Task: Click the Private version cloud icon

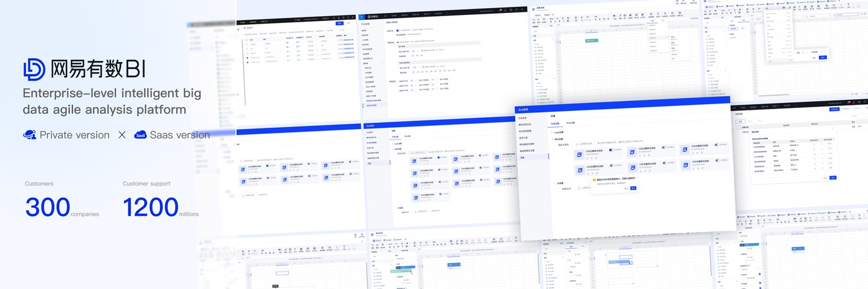Action: (29, 135)
